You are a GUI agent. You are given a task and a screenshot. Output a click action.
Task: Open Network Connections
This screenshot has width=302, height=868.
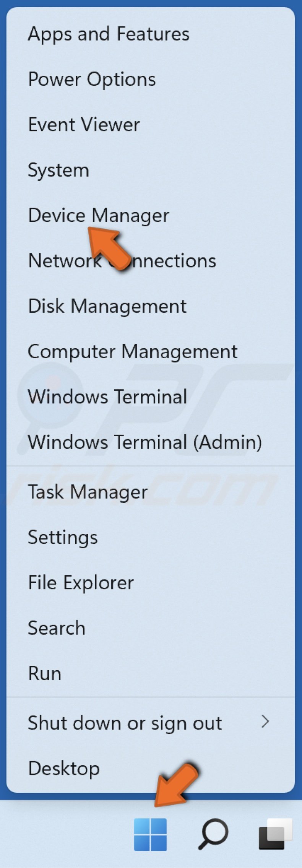(x=122, y=260)
